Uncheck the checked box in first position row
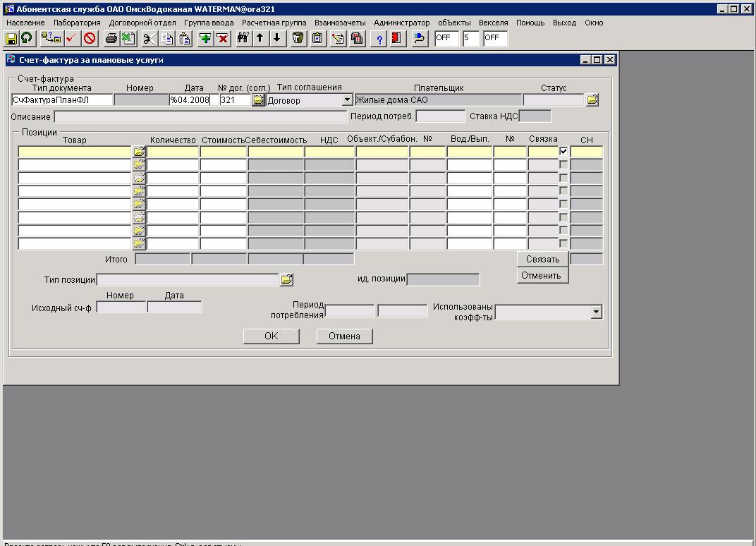756x546 pixels. 563,151
